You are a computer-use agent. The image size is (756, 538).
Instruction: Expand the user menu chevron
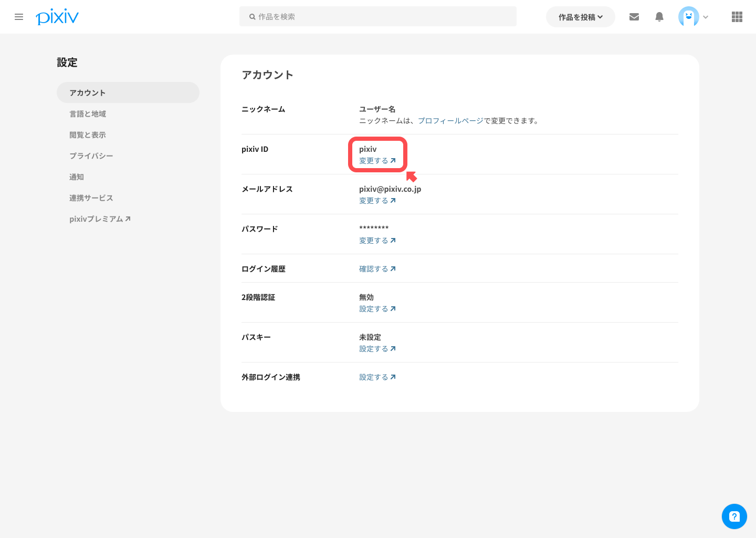coord(706,17)
